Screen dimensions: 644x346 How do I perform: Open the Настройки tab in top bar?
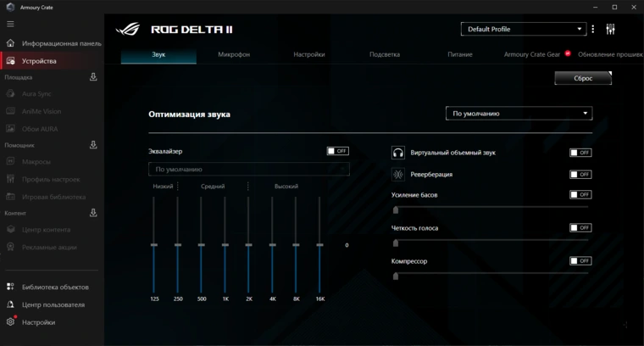coord(308,54)
